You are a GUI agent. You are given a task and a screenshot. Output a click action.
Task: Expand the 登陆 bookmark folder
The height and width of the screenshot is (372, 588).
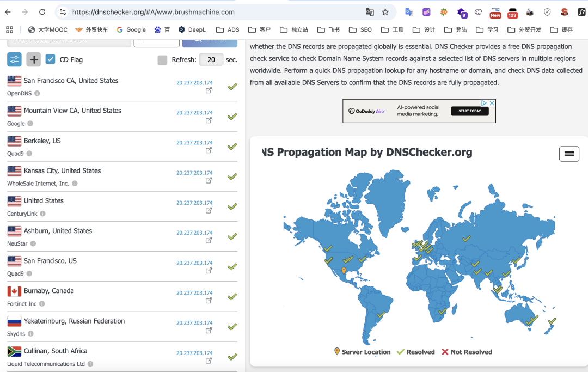click(455, 29)
